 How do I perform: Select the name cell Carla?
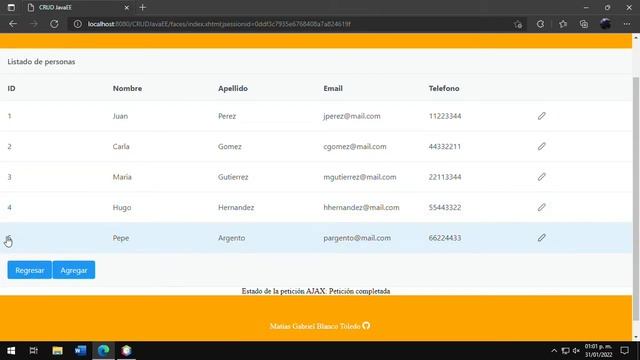point(121,146)
